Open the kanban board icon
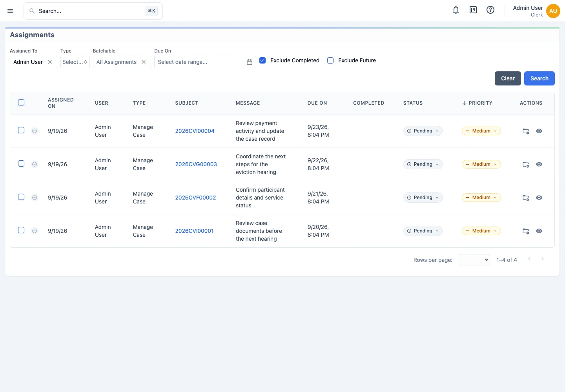Viewport: 565px width, 392px height. 473,10
